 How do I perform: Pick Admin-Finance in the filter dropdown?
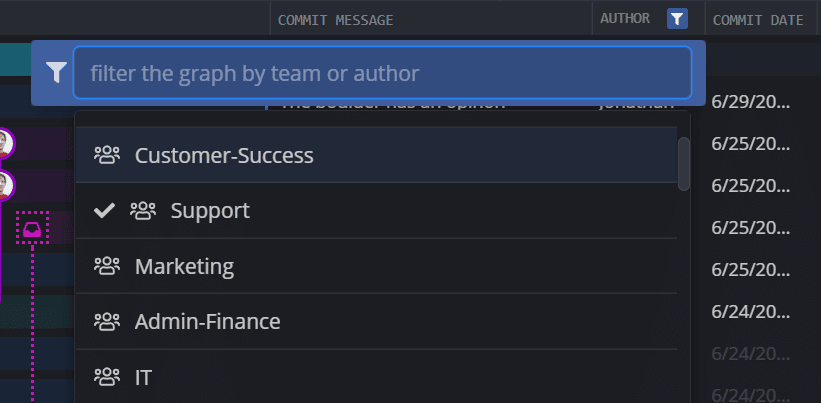[x=207, y=322]
